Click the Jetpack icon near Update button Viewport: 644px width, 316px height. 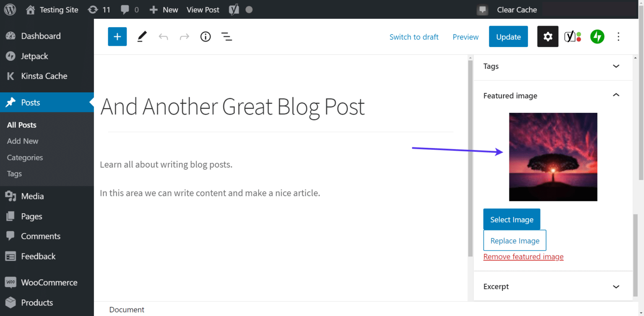pyautogui.click(x=597, y=37)
